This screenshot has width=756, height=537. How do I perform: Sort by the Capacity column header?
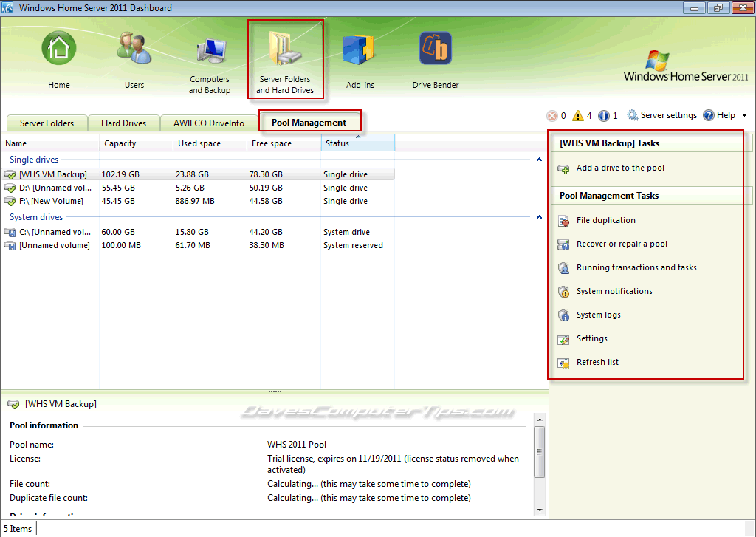(136, 143)
